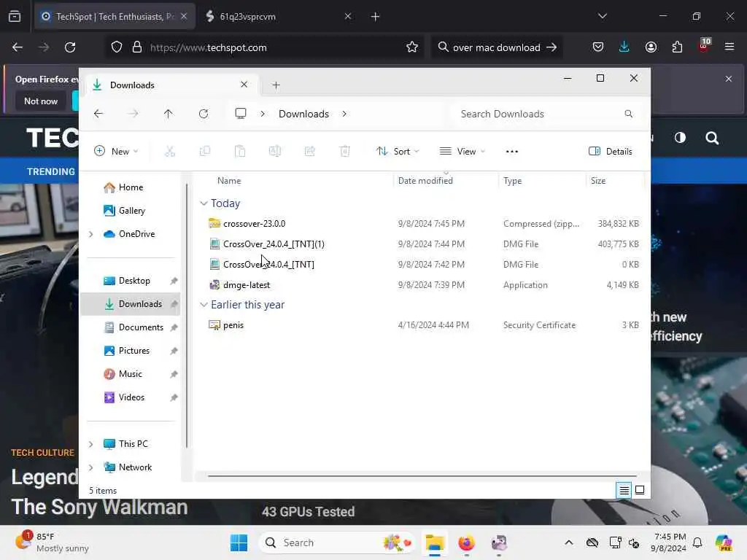Reload the TechSpot page in Firefox
The width and height of the screenshot is (747, 560).
[70, 47]
